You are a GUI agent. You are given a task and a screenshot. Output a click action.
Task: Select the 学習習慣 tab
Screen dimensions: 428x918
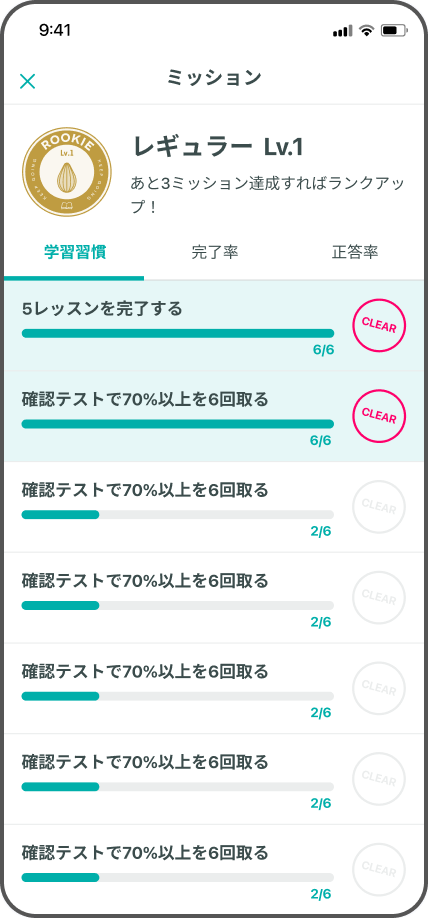[74, 252]
